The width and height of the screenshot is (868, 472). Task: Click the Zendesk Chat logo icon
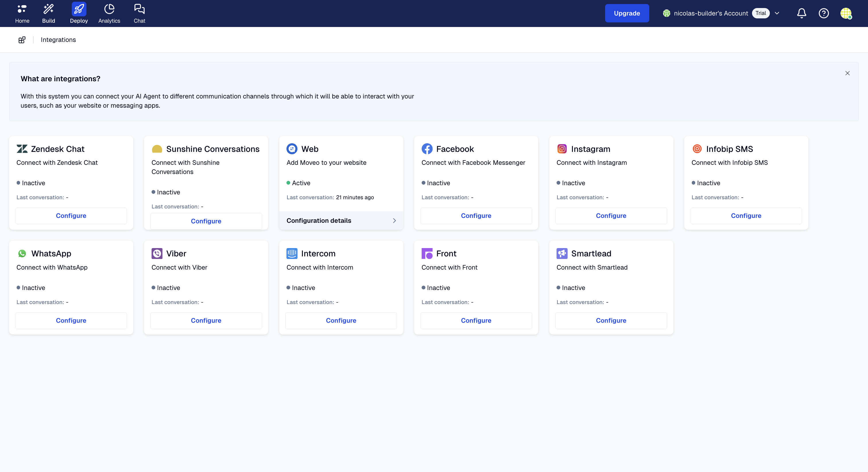tap(22, 149)
